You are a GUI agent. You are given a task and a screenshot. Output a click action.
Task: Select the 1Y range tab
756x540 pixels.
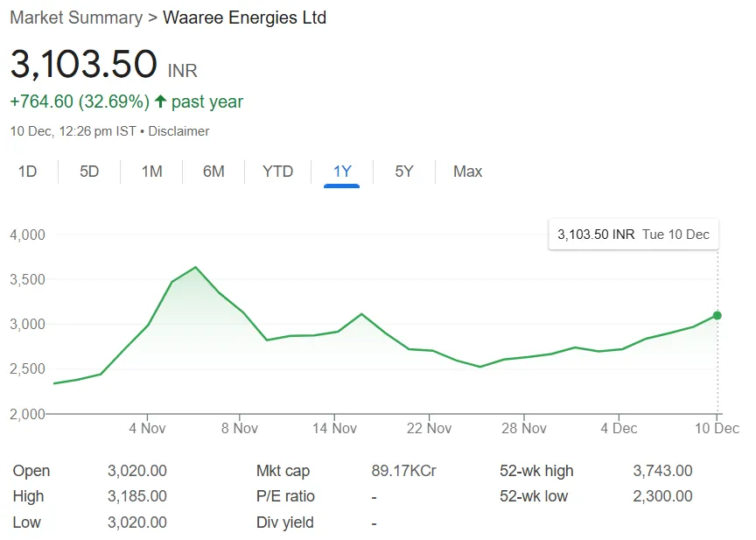342,172
